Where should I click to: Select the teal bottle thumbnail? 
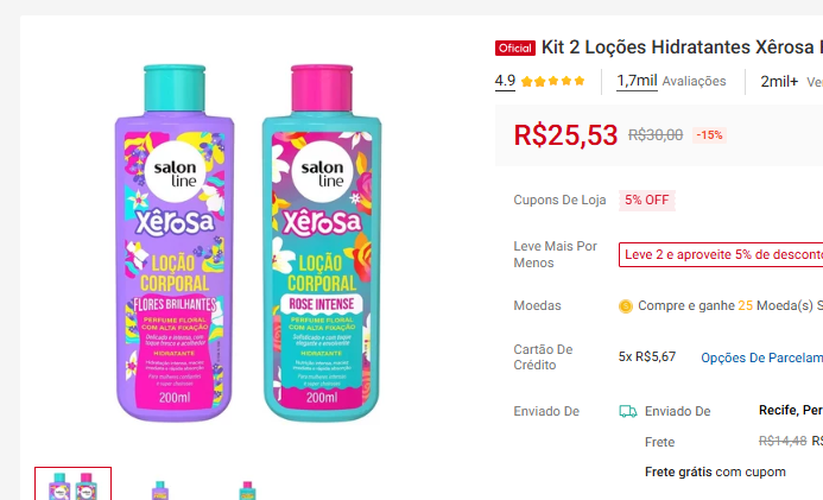pos(247,489)
